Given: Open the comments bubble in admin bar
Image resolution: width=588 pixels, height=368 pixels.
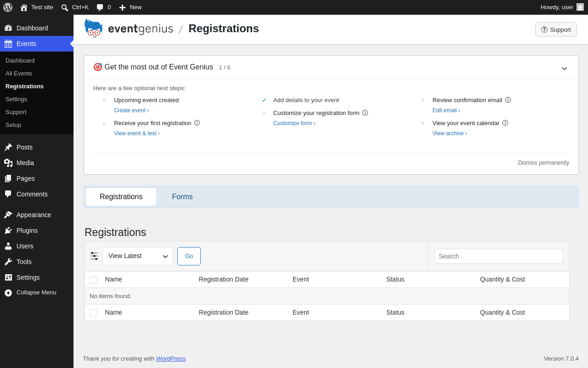Looking at the screenshot, I should (100, 7).
